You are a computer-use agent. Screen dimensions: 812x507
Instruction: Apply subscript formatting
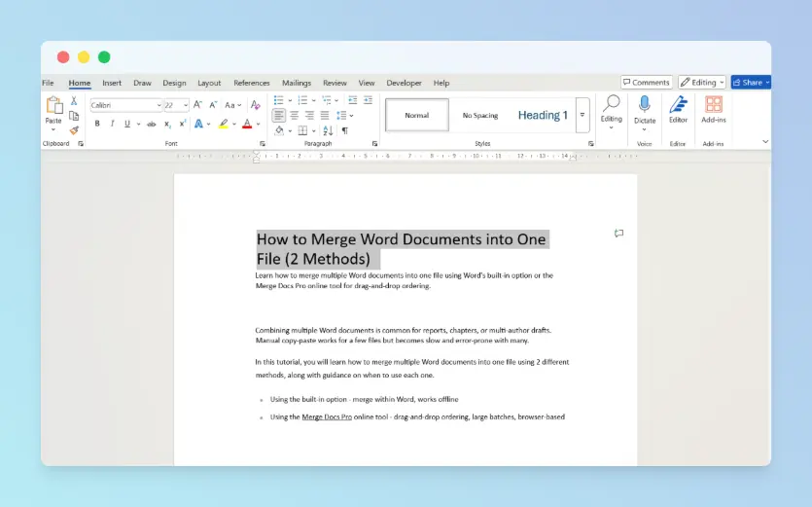[x=167, y=124]
